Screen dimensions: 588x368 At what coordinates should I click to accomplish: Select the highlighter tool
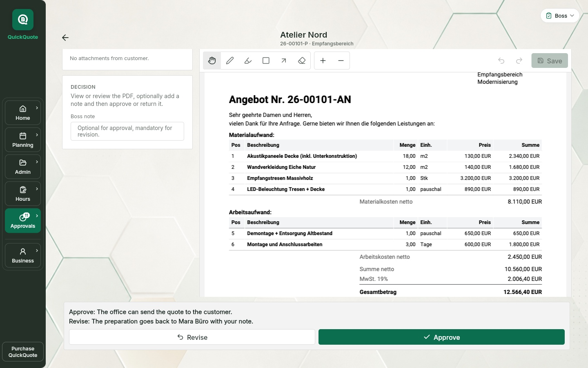(248, 61)
